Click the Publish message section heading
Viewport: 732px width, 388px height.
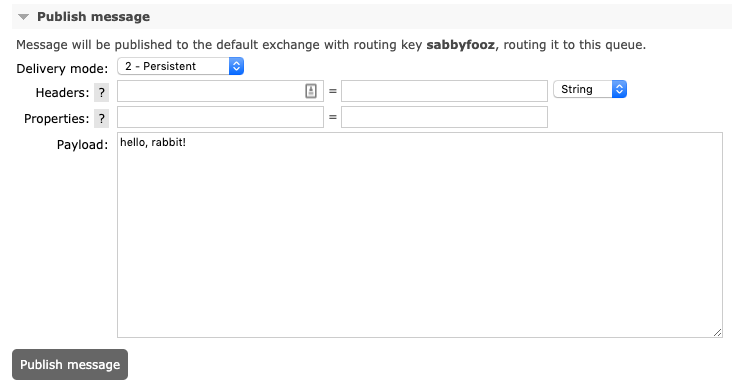click(x=93, y=17)
